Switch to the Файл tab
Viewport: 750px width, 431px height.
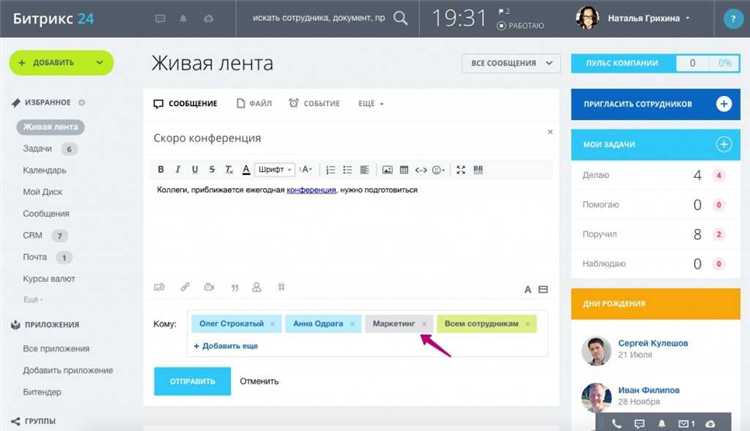coord(254,103)
